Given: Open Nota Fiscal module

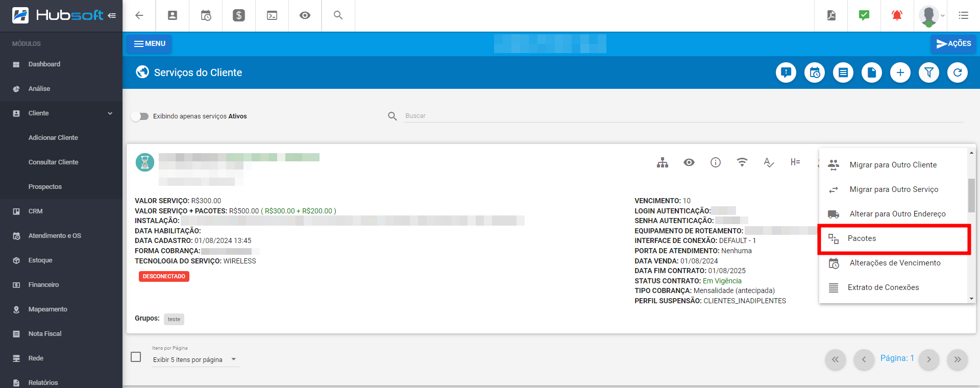Looking at the screenshot, I should coord(61,334).
